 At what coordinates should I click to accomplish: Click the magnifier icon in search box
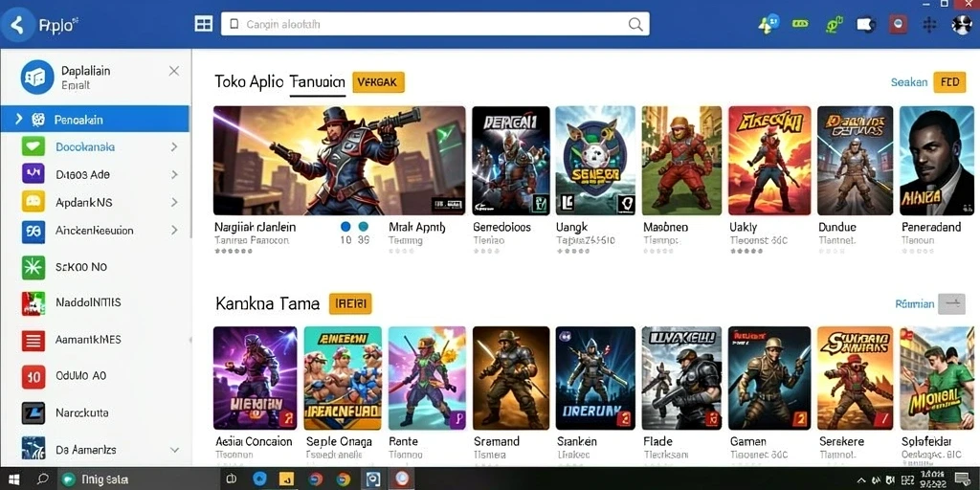pos(635,24)
